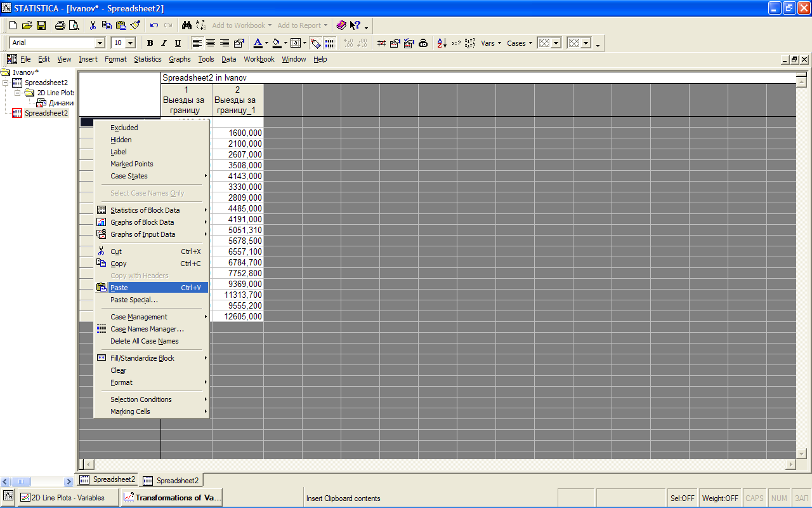Open the Statistics menu
Screen dimensions: 812x508
pyautogui.click(x=148, y=59)
